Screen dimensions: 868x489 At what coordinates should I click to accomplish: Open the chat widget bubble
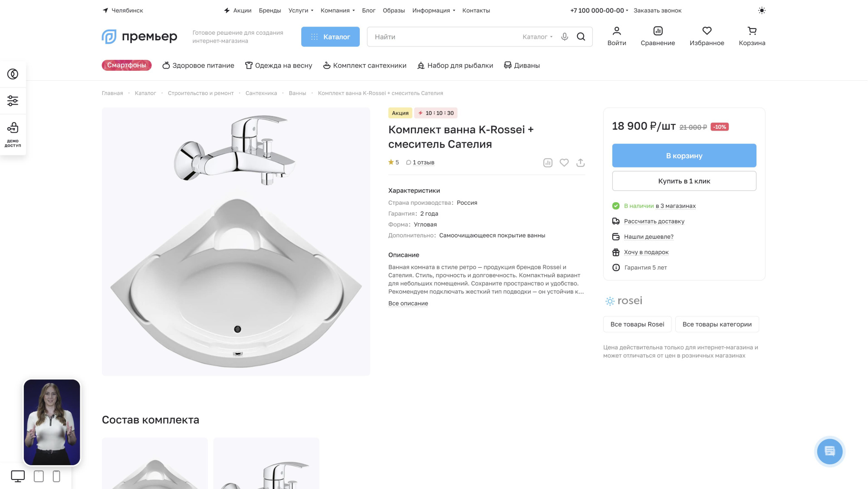(x=829, y=451)
